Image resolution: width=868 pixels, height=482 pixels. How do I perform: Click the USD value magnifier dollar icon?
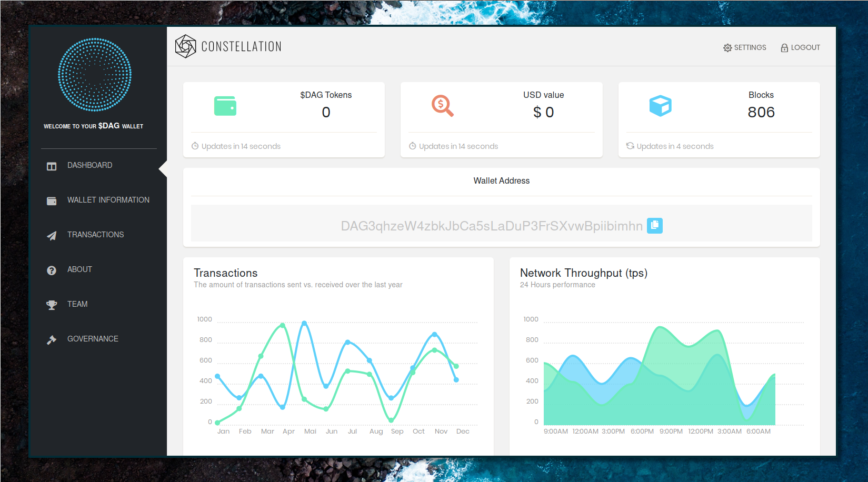[x=442, y=106]
